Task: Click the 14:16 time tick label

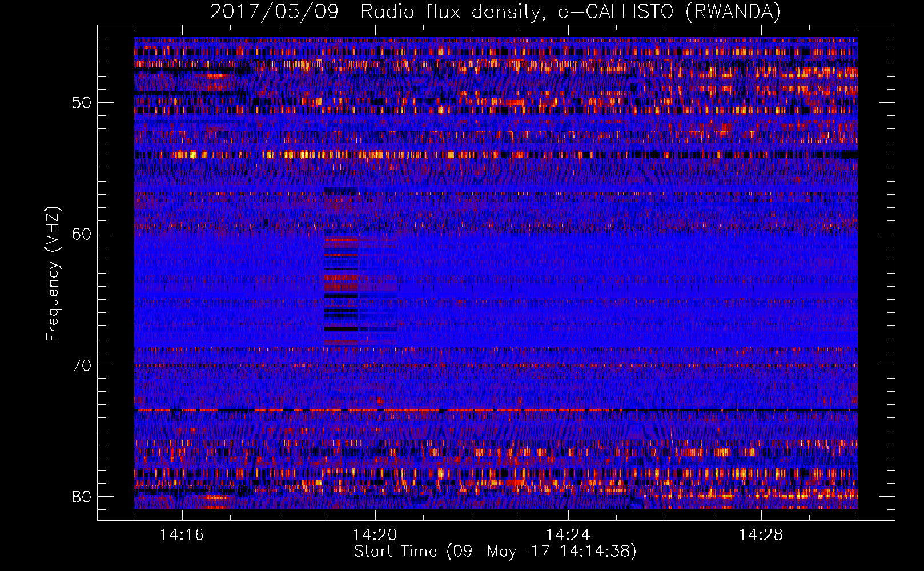Action: coord(182,534)
